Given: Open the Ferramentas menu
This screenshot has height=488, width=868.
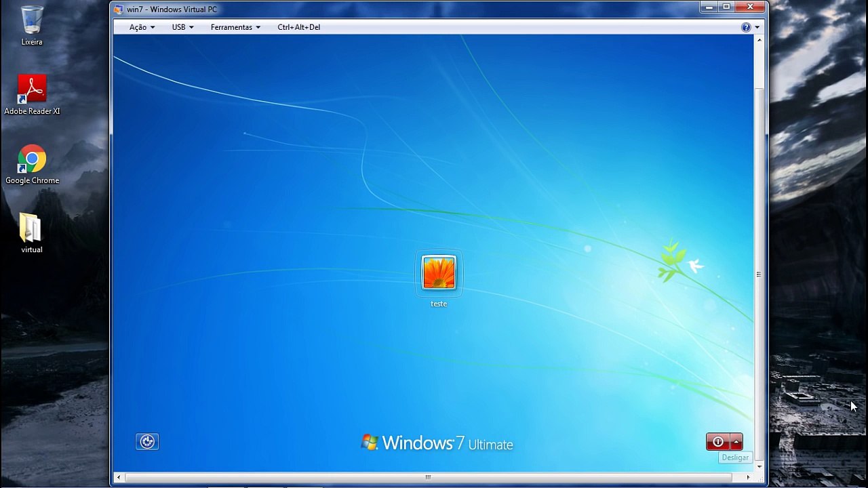Looking at the screenshot, I should tap(235, 27).
